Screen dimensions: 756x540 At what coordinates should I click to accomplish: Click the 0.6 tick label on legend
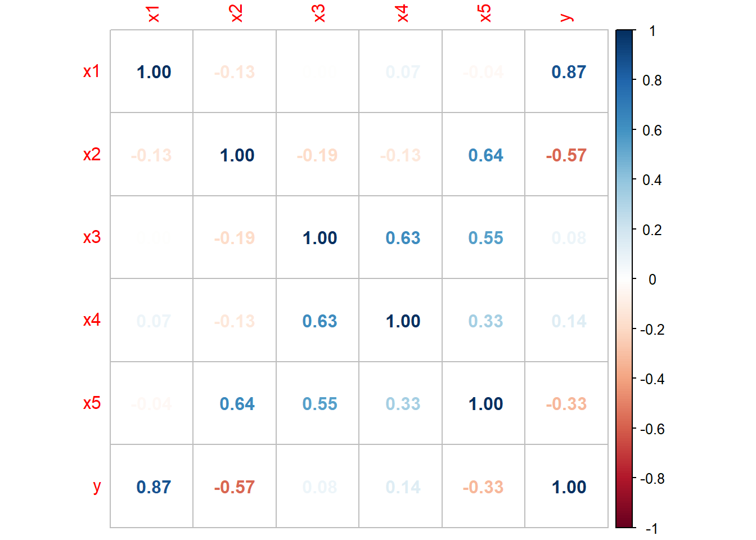coord(652,130)
